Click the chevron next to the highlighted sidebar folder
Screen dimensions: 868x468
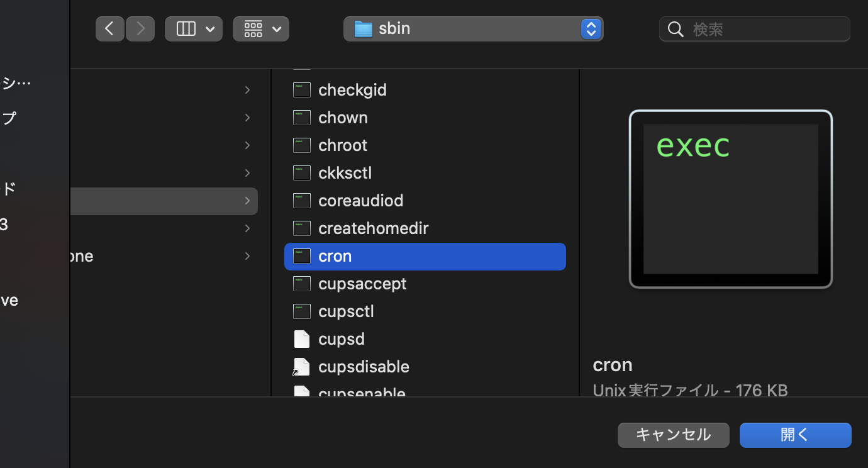pyautogui.click(x=247, y=201)
